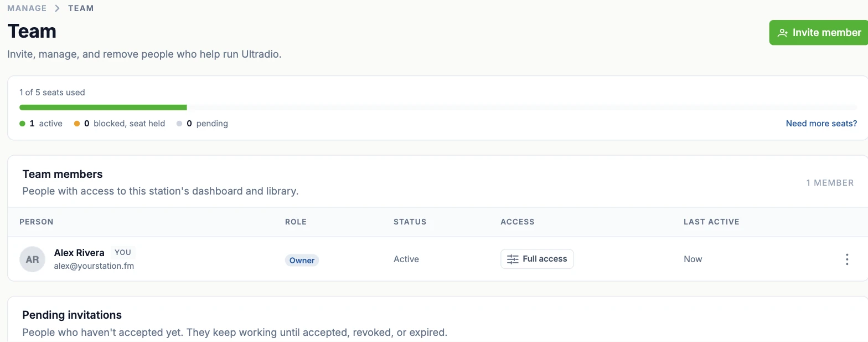This screenshot has width=868, height=342.
Task: Click the Pending invitations heading
Action: (72, 315)
